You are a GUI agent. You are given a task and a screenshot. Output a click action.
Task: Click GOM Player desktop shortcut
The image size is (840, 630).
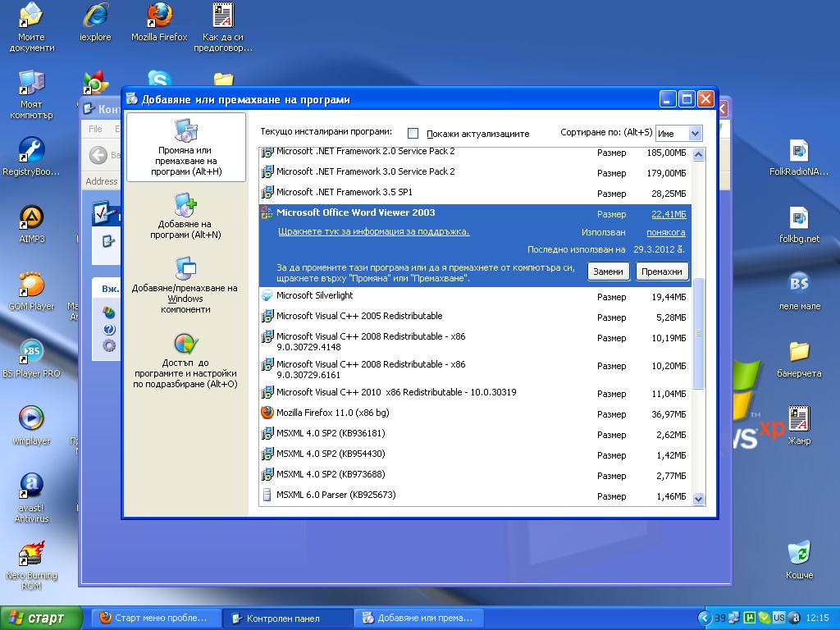pos(31,285)
